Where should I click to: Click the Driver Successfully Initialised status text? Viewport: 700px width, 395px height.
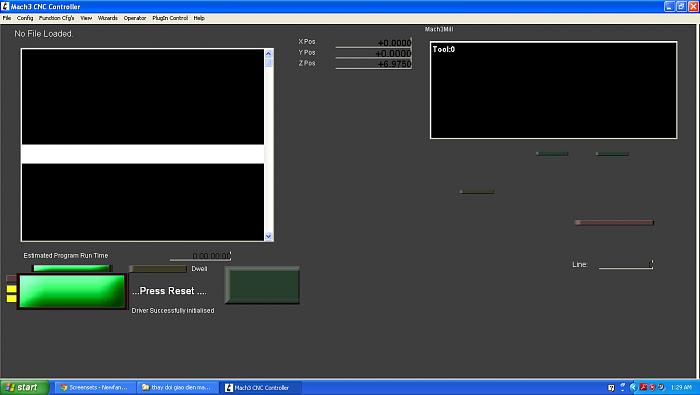coord(173,311)
